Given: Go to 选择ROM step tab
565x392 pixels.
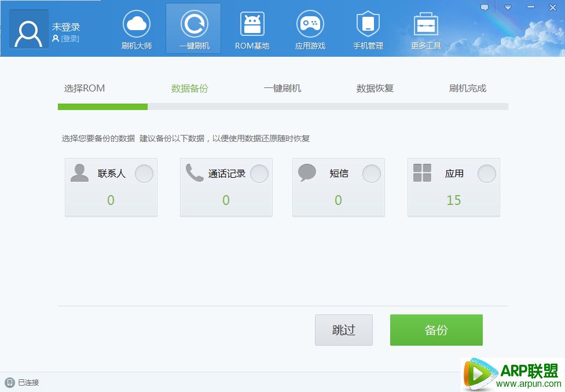Looking at the screenshot, I should [x=85, y=89].
